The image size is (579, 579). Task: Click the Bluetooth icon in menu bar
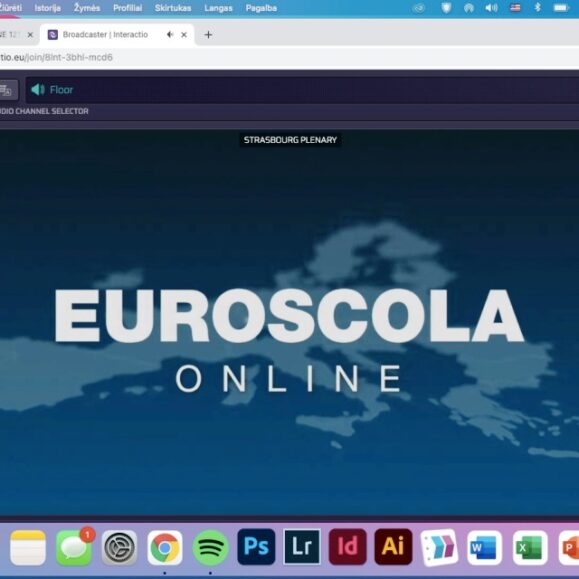(x=538, y=7)
